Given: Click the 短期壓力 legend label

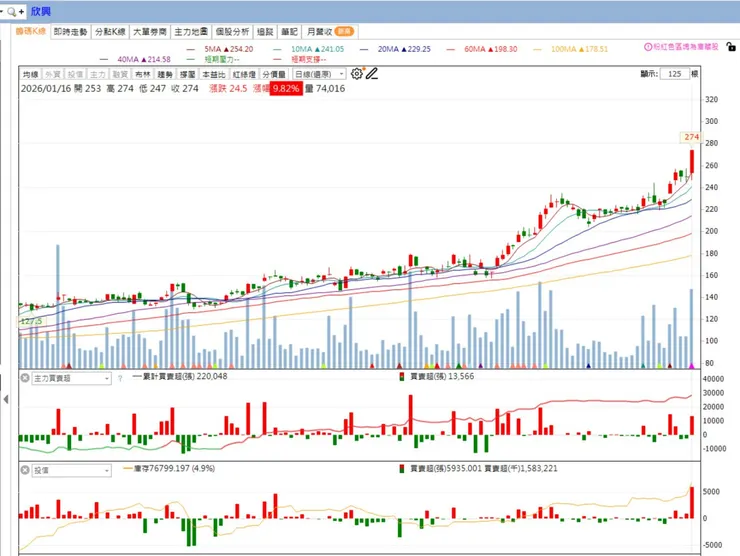Looking at the screenshot, I should click(x=222, y=59).
